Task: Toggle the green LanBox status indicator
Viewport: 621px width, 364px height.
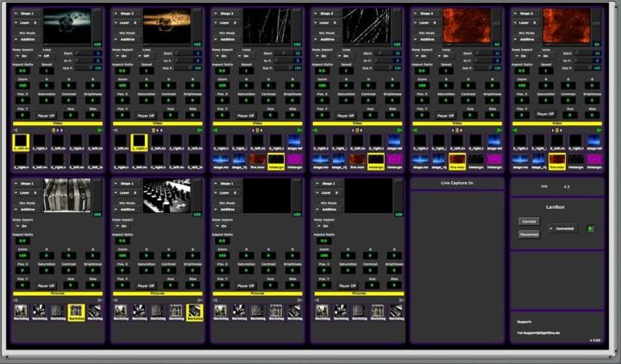Action: pos(591,229)
